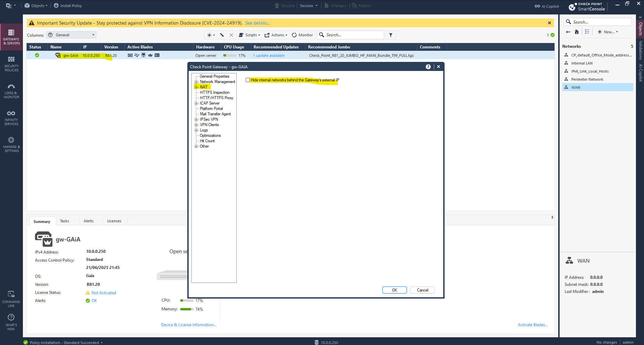This screenshot has height=345, width=644.
Task: Expand the Network Management tree node
Action: tap(196, 82)
